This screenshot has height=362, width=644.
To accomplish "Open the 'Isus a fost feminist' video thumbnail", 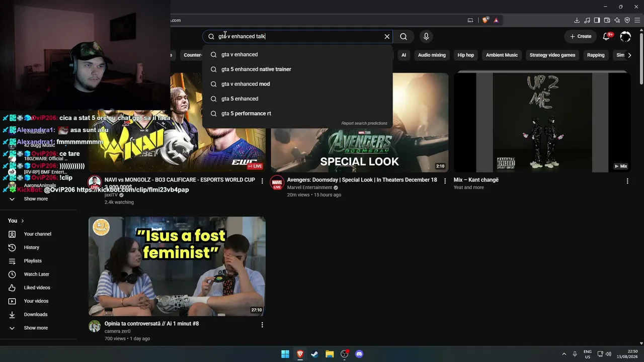I will [x=177, y=266].
